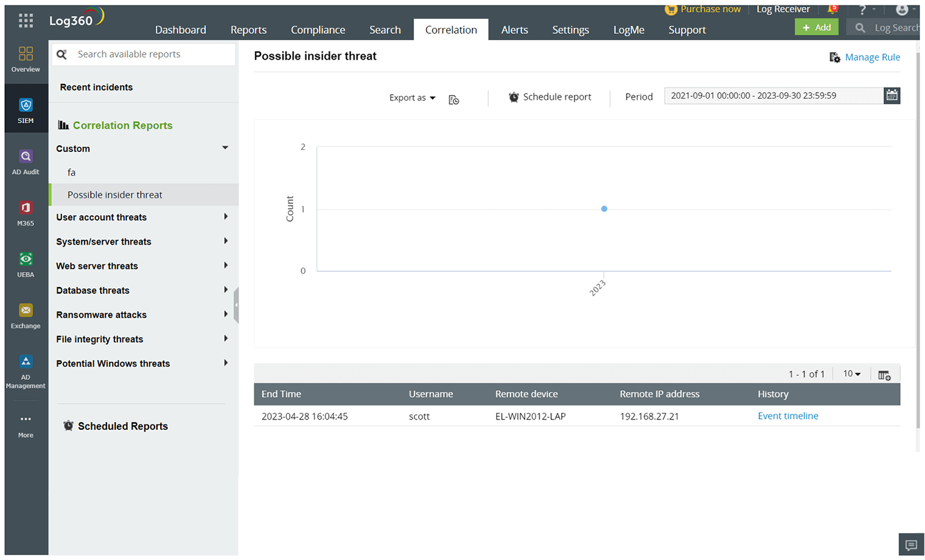The height and width of the screenshot is (560, 925).
Task: Open the apps grid launcher icon
Action: (26, 21)
